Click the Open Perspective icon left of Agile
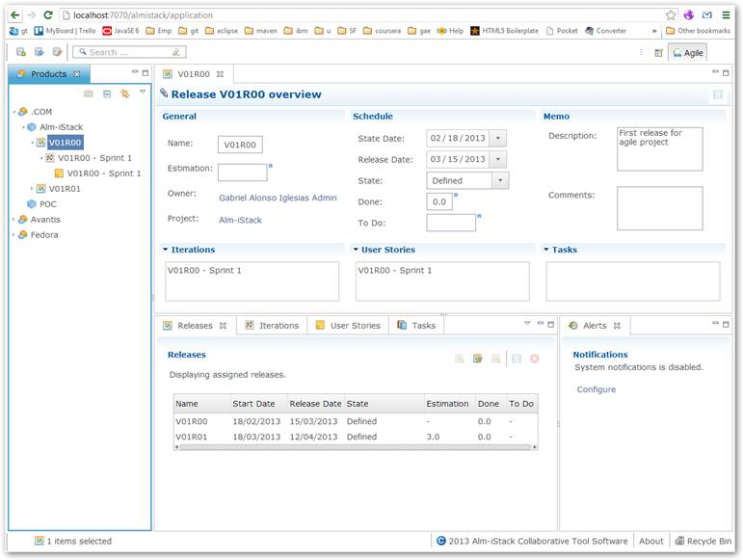The width and height of the screenshot is (743, 560). (x=658, y=53)
